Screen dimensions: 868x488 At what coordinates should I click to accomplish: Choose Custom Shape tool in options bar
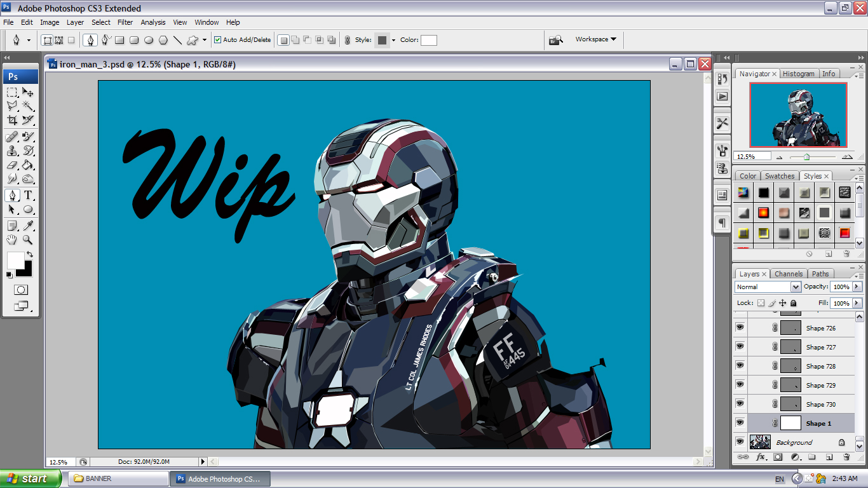click(x=193, y=40)
